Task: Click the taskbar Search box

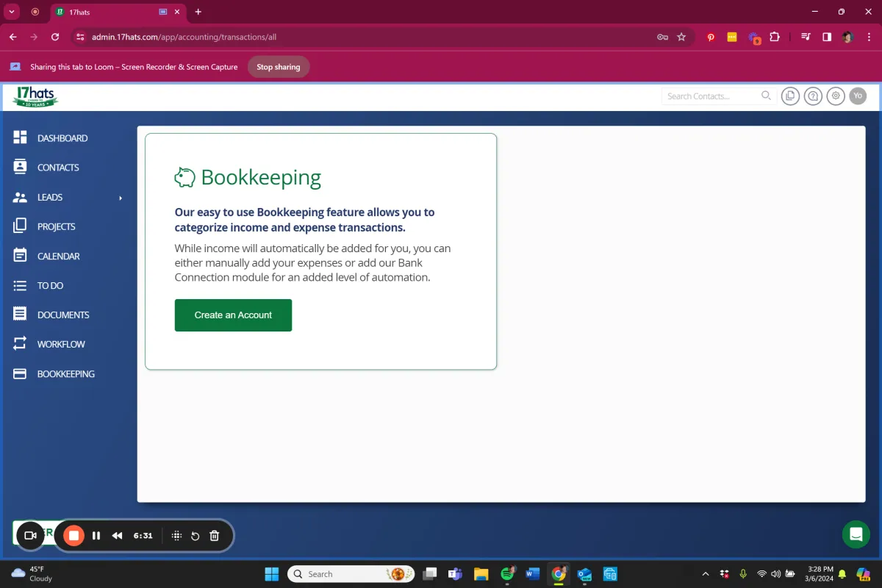Action: click(351, 574)
